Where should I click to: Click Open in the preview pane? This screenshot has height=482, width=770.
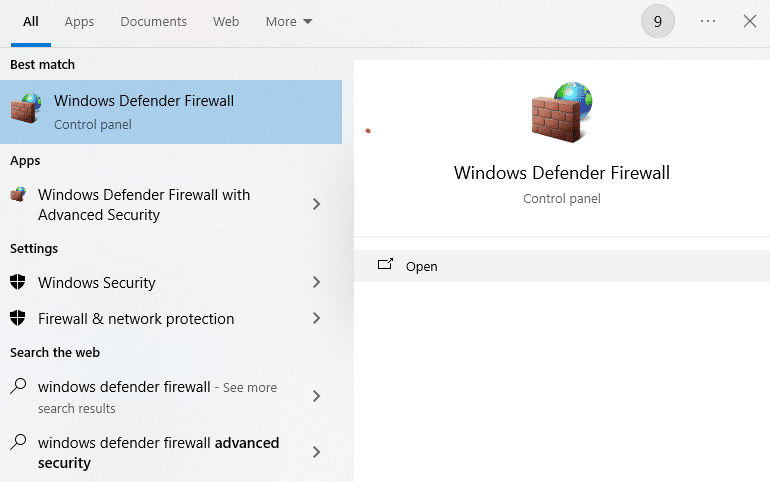point(562,266)
